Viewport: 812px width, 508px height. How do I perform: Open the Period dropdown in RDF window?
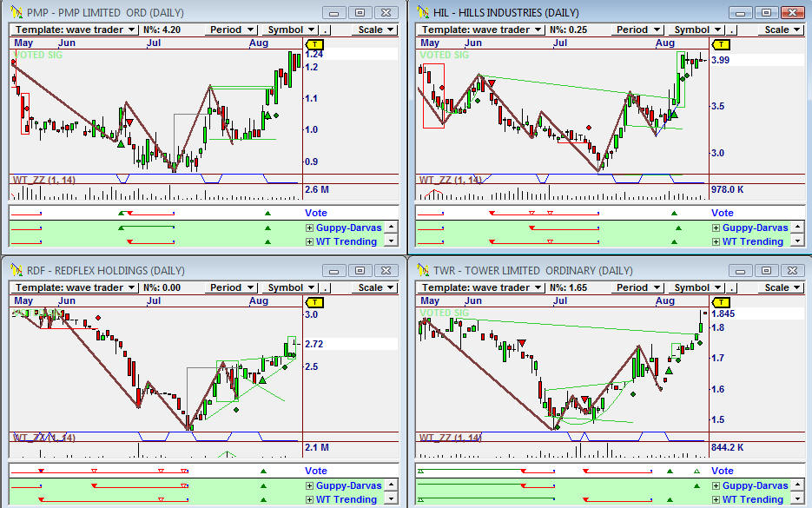tap(232, 287)
